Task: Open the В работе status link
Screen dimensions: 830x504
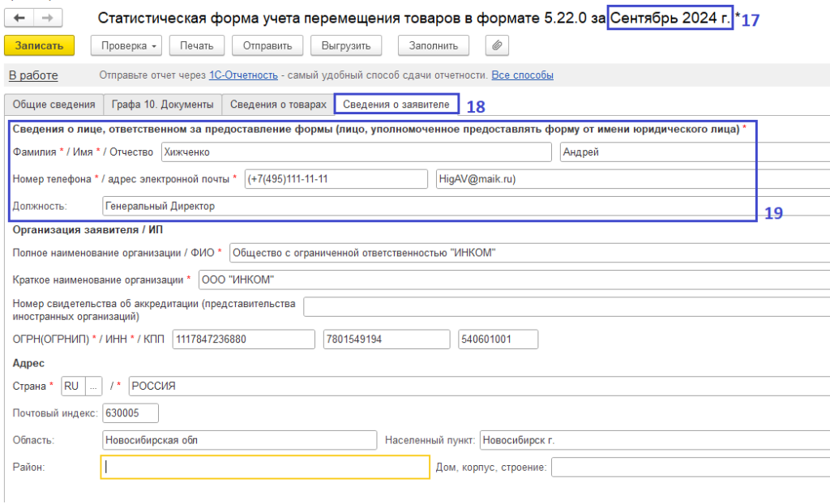Action: point(33,75)
